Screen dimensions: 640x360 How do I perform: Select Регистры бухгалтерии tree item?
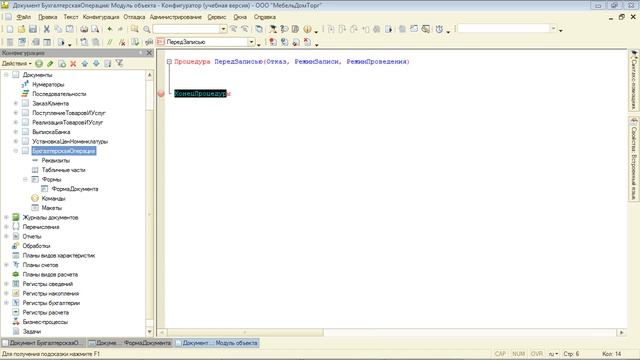(x=51, y=303)
